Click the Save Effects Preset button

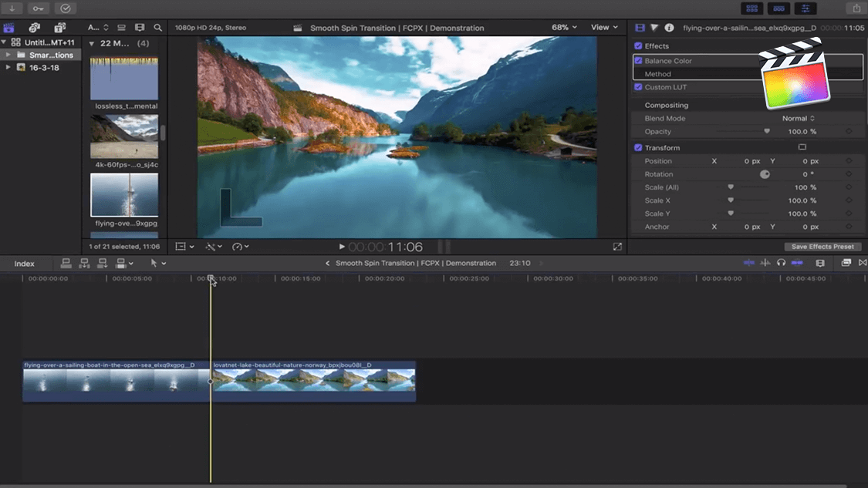tap(822, 247)
